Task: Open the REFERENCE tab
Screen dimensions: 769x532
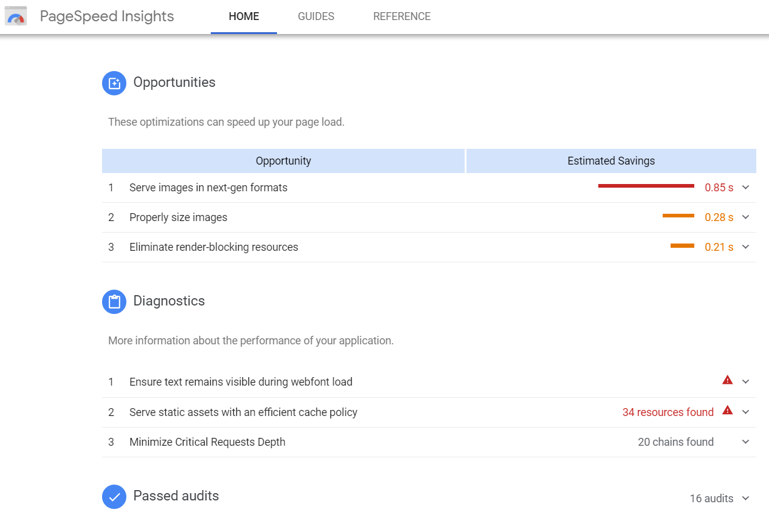Action: point(402,16)
